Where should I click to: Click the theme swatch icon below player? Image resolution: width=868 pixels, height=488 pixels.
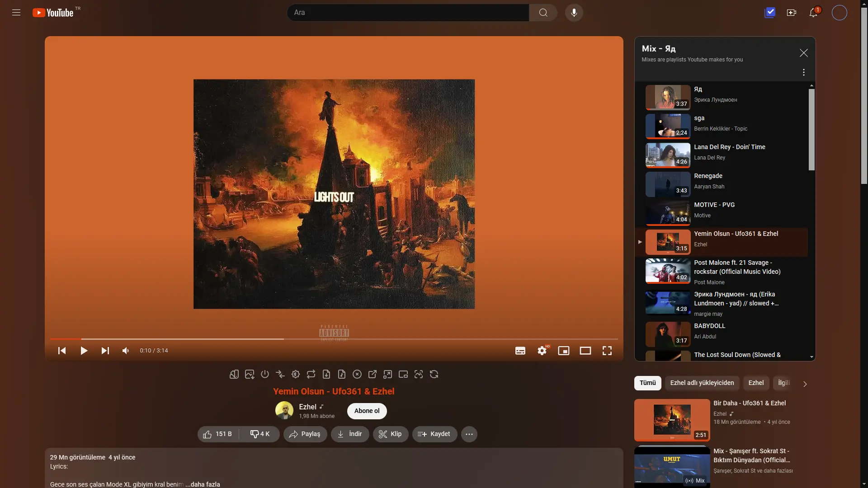[x=234, y=374]
